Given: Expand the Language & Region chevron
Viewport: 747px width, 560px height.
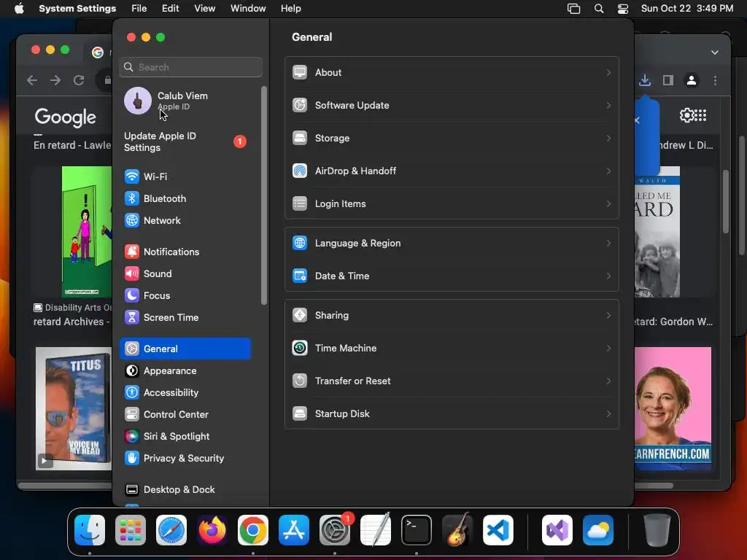Looking at the screenshot, I should coord(608,244).
